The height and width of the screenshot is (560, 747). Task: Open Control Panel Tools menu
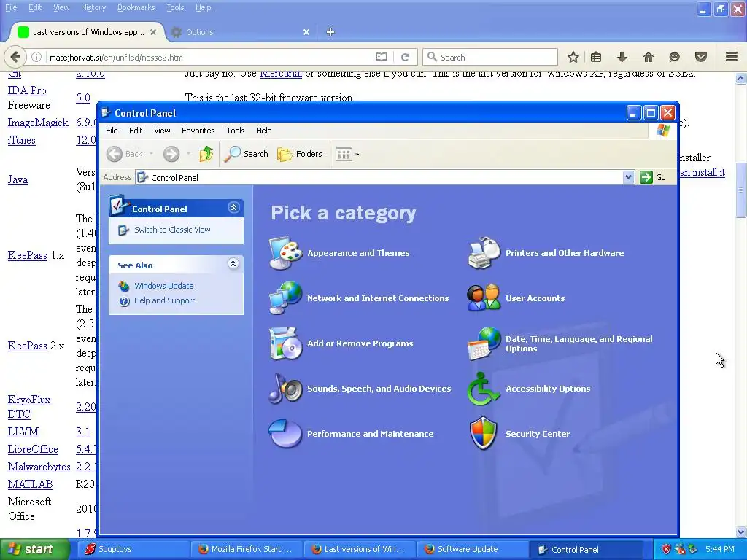(236, 131)
